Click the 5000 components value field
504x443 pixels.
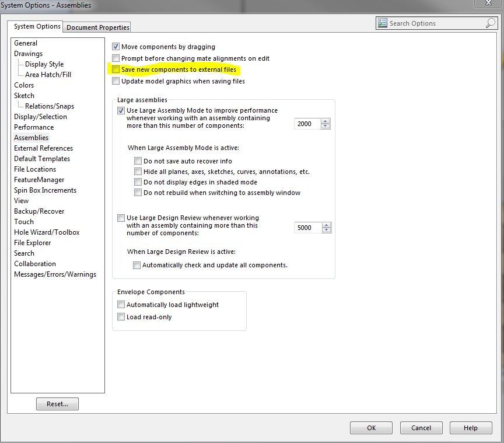pos(307,228)
